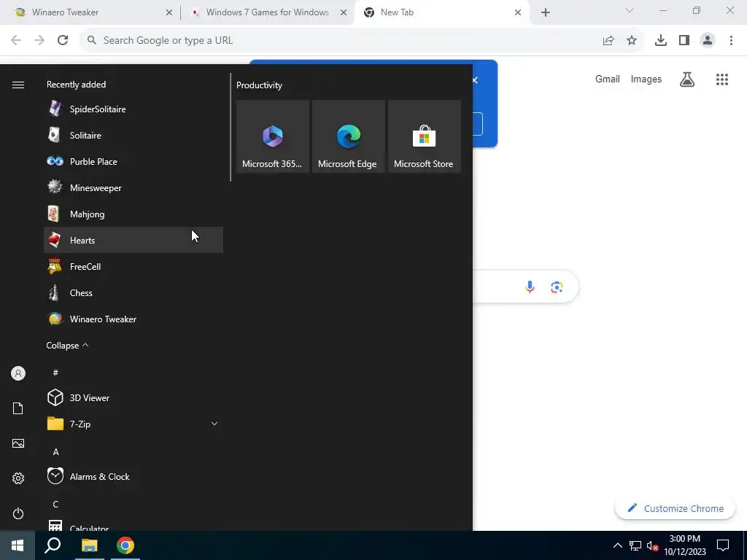Screen dimensions: 747x560
Task: Open taskbar Search magnifier
Action: pyautogui.click(x=53, y=545)
